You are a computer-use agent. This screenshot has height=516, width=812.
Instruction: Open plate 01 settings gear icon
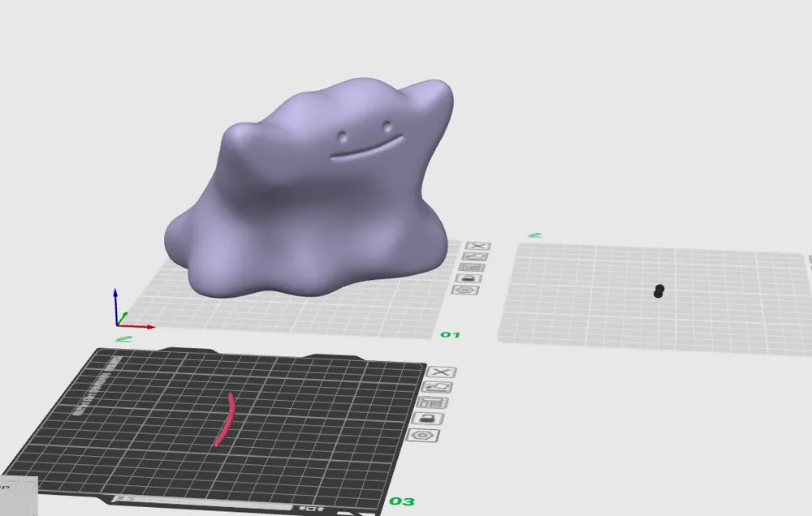point(465,290)
